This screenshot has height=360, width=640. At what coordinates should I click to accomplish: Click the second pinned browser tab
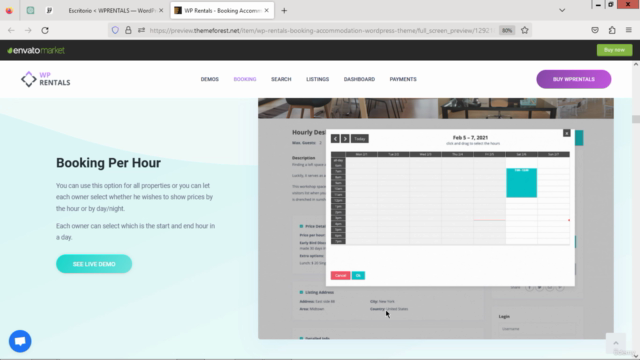coord(49,11)
